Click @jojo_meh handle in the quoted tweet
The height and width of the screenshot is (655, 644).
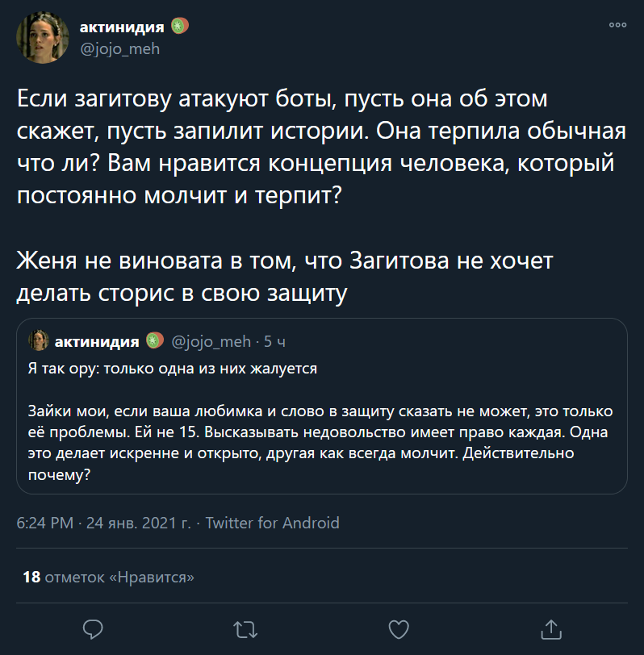tap(211, 341)
